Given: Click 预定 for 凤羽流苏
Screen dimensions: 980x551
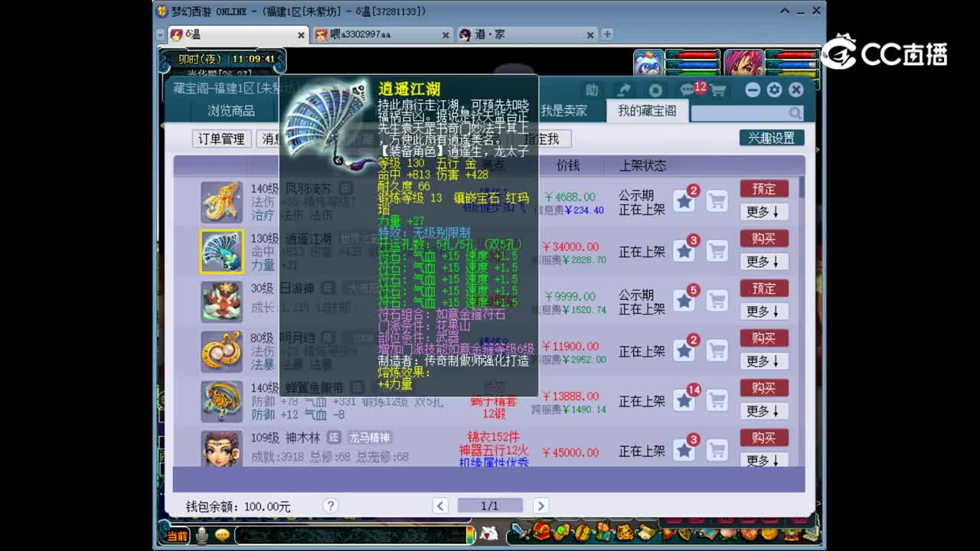Looking at the screenshot, I should 764,188.
